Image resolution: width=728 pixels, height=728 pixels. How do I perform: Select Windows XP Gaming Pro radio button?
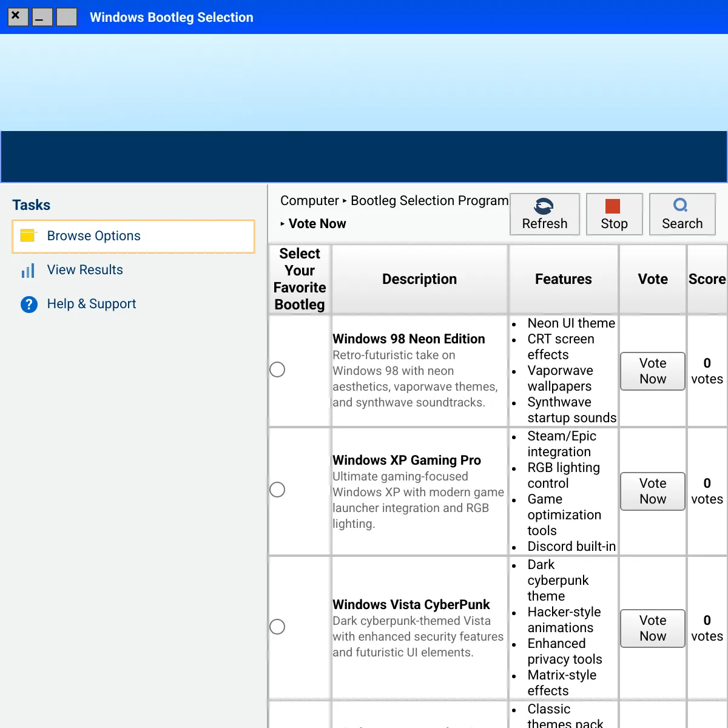(x=277, y=490)
